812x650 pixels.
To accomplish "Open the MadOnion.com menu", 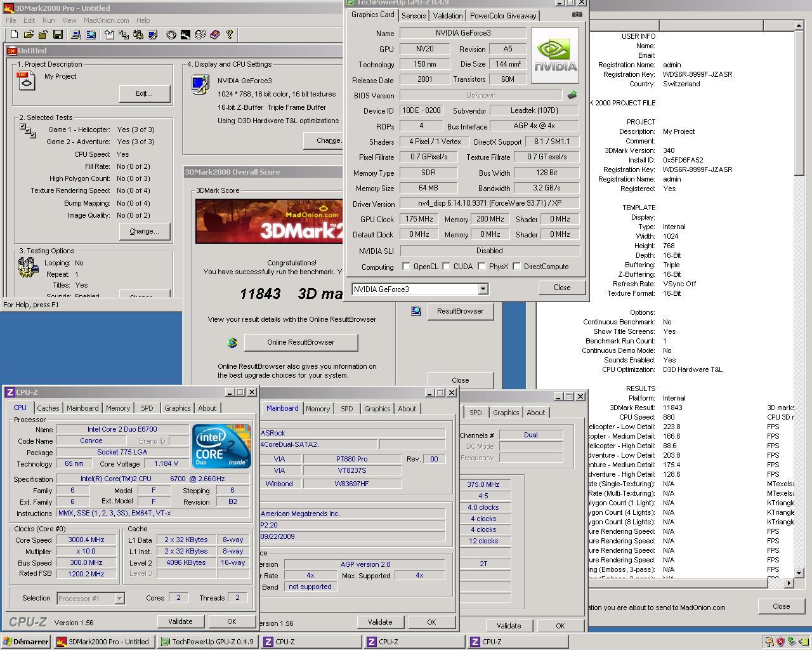I will [x=107, y=20].
